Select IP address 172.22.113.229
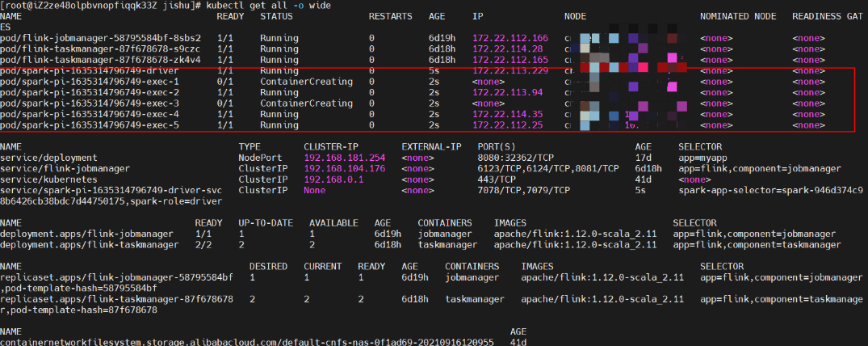Screen dimensions: 868x346 tap(510, 70)
